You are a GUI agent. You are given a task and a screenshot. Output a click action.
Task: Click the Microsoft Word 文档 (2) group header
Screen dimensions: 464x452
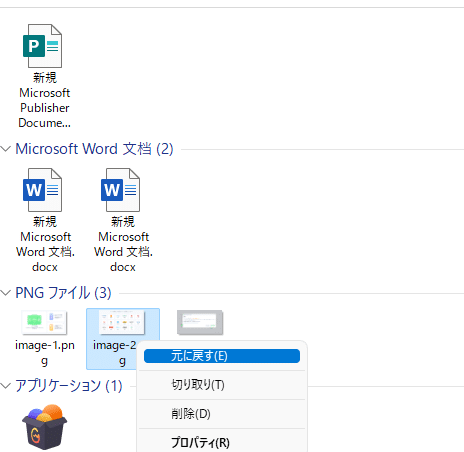(94, 149)
